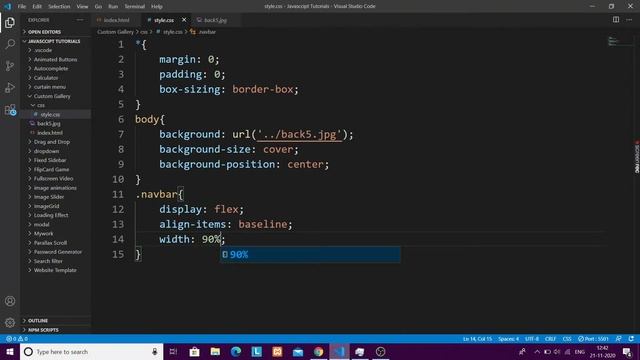The width and height of the screenshot is (640, 360).
Task: Click Spaces: 4 indentation setting
Action: click(508, 339)
